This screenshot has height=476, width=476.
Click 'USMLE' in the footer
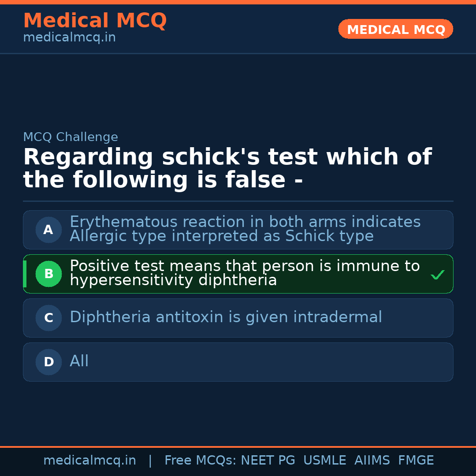coord(324,461)
